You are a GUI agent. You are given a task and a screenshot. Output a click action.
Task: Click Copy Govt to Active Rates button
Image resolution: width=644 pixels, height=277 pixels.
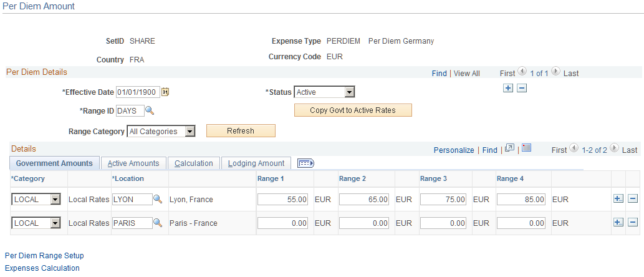point(353,110)
